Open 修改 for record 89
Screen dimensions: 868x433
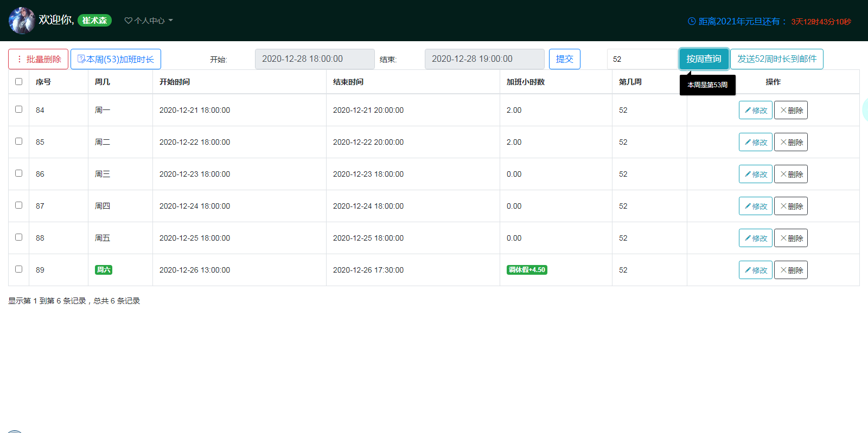[756, 270]
